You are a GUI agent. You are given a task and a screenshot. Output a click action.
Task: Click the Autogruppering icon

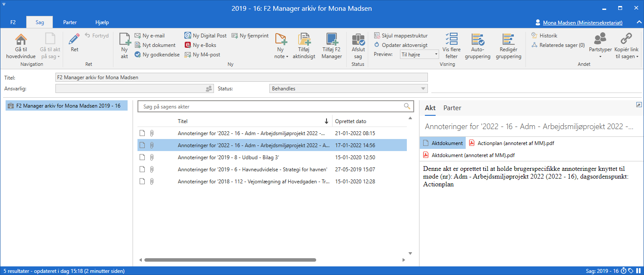(478, 40)
